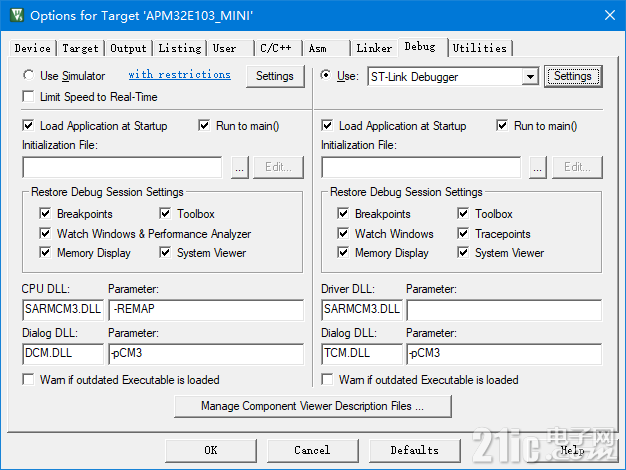Switch to the Asm tab
Image resolution: width=626 pixels, height=470 pixels.
[327, 48]
